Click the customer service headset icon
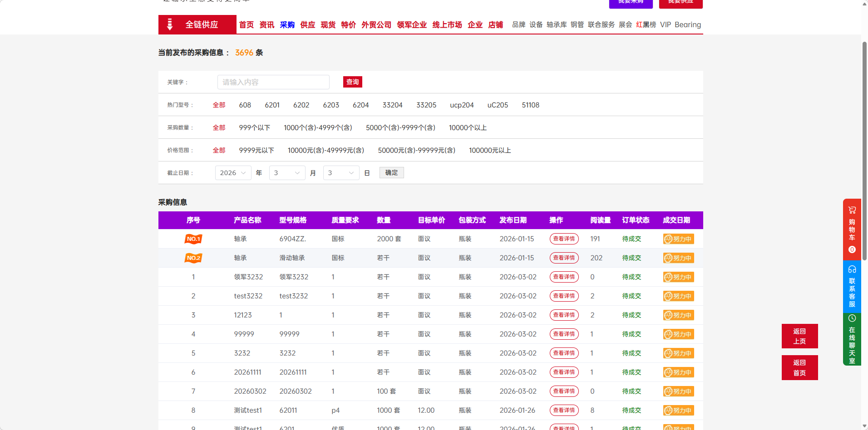Viewport: 868px width, 430px height. pos(852,269)
